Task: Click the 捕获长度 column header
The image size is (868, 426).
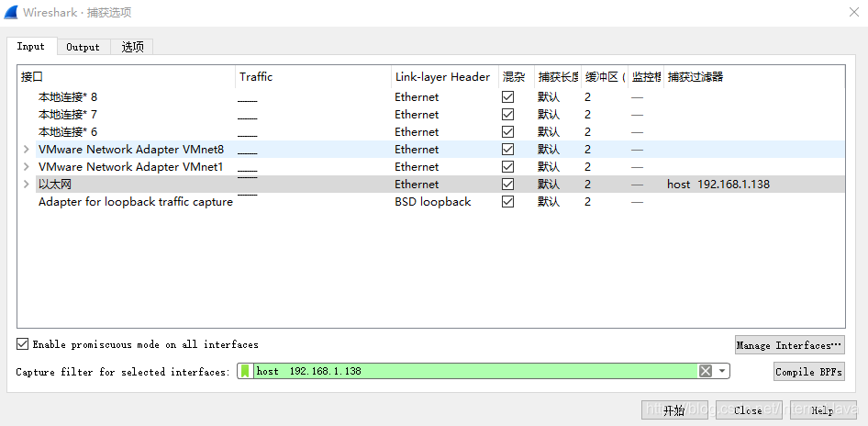Action: point(559,77)
